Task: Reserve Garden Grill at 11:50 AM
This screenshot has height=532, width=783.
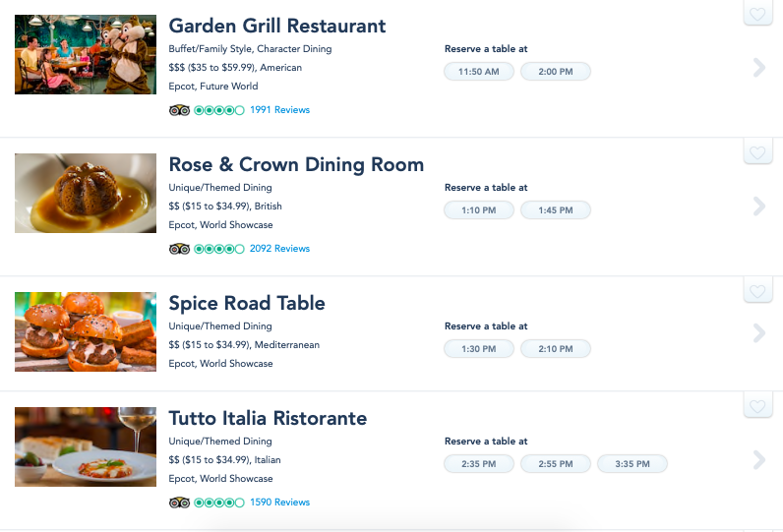Action: click(478, 72)
